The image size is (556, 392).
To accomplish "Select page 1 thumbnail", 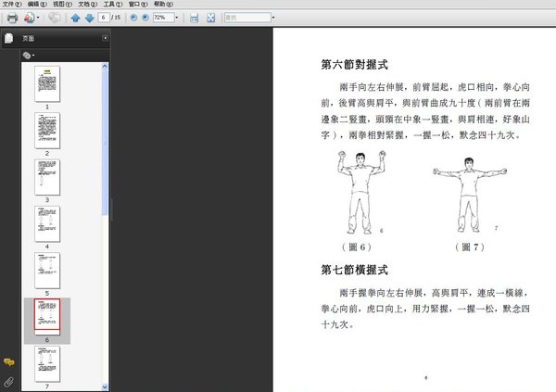I will coord(47,83).
